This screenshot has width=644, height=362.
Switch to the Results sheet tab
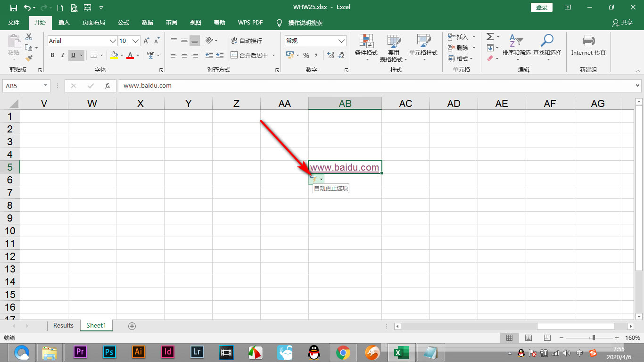(63, 326)
